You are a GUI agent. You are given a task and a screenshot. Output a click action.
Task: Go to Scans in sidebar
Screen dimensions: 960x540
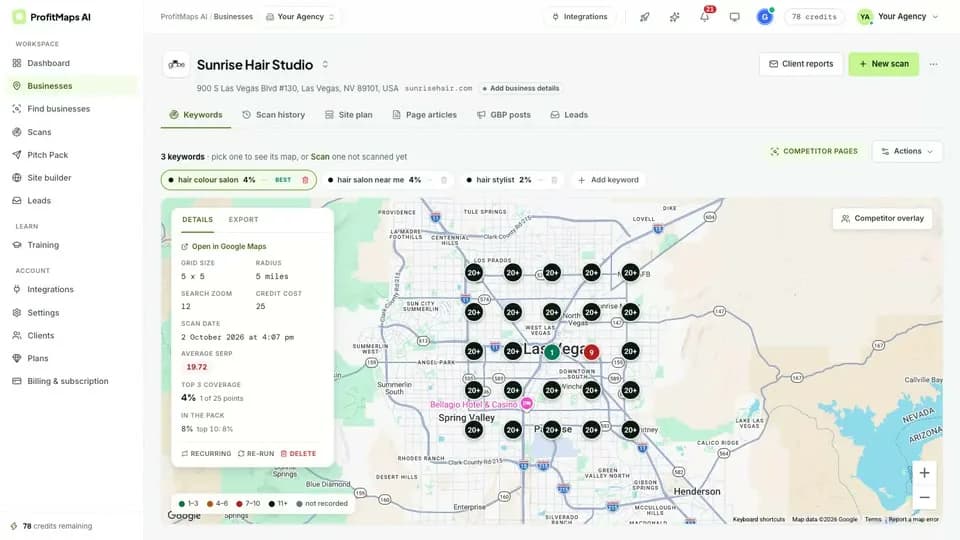coord(39,132)
